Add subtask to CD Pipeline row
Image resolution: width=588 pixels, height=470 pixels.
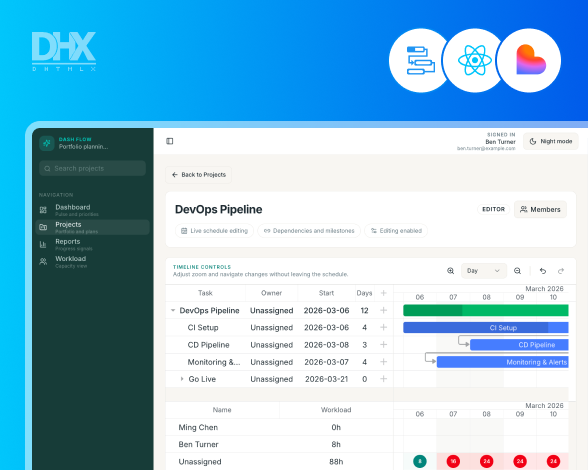383,345
